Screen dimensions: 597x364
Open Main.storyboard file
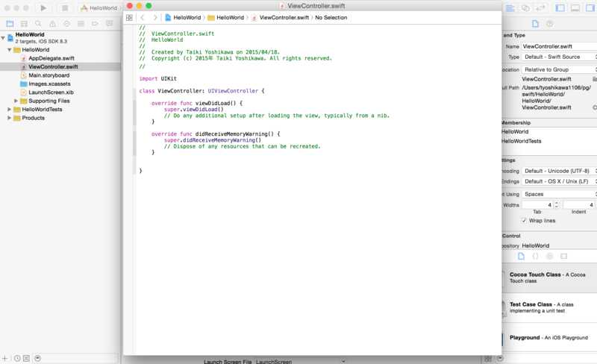[x=49, y=75]
